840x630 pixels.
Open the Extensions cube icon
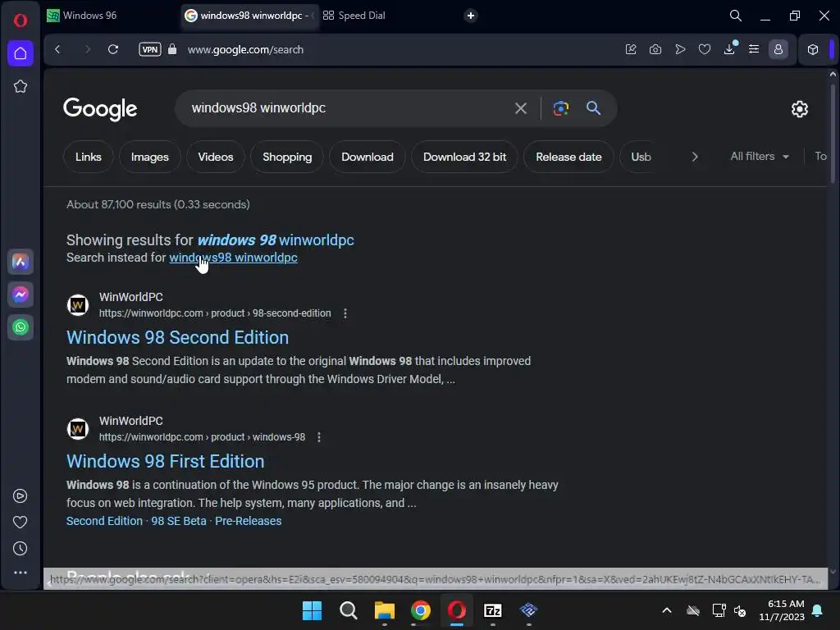813,49
